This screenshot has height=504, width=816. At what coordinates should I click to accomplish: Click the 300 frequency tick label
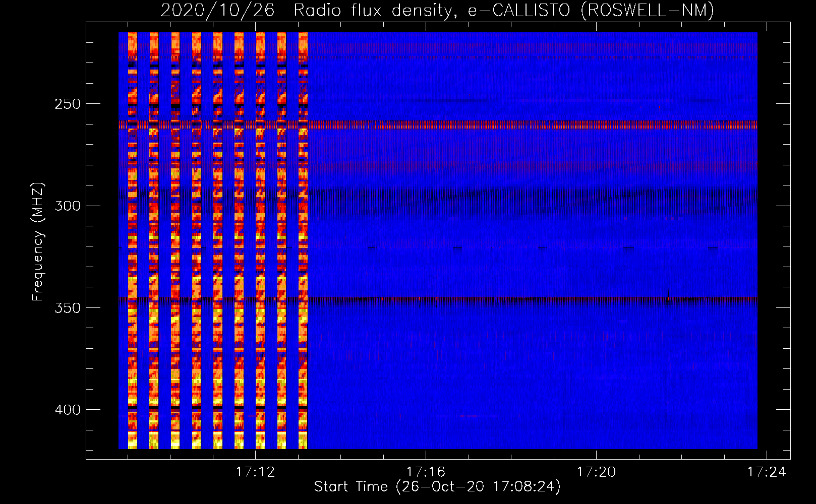pos(67,206)
